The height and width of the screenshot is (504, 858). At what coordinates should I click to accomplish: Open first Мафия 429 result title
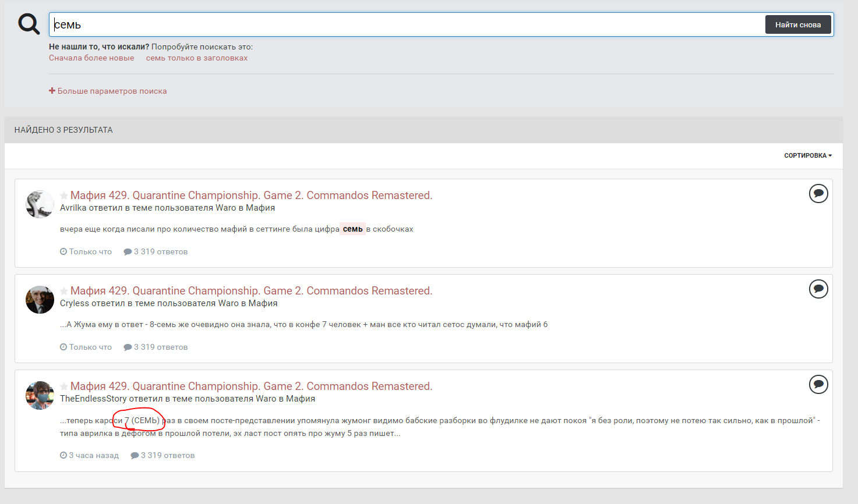251,196
